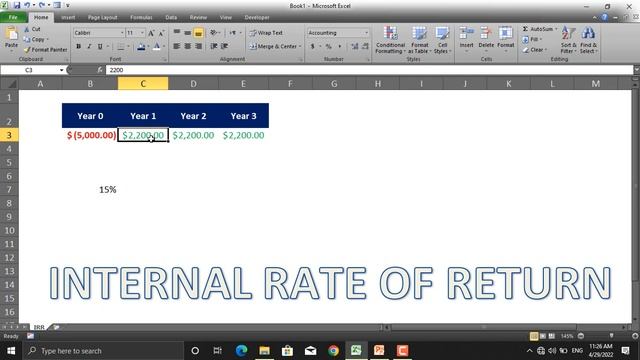Increase font size with Grow Font
640x360 pixels.
pyautogui.click(x=151, y=33)
